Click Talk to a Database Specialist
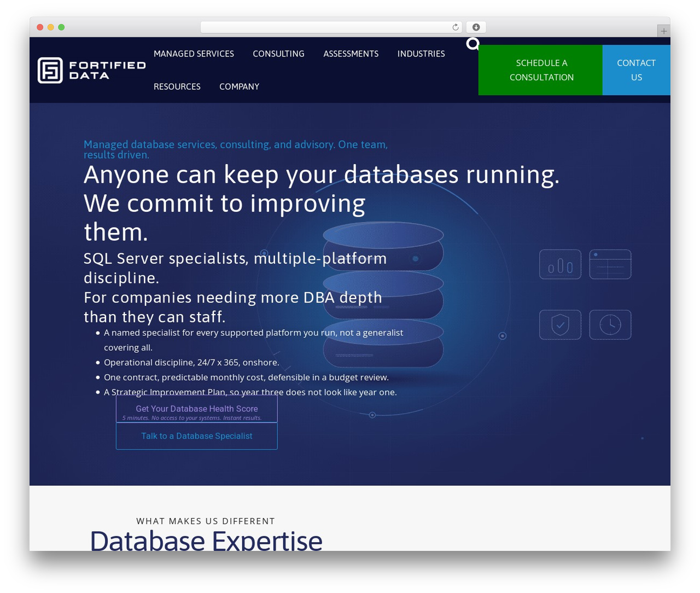This screenshot has width=700, height=593. pyautogui.click(x=197, y=436)
